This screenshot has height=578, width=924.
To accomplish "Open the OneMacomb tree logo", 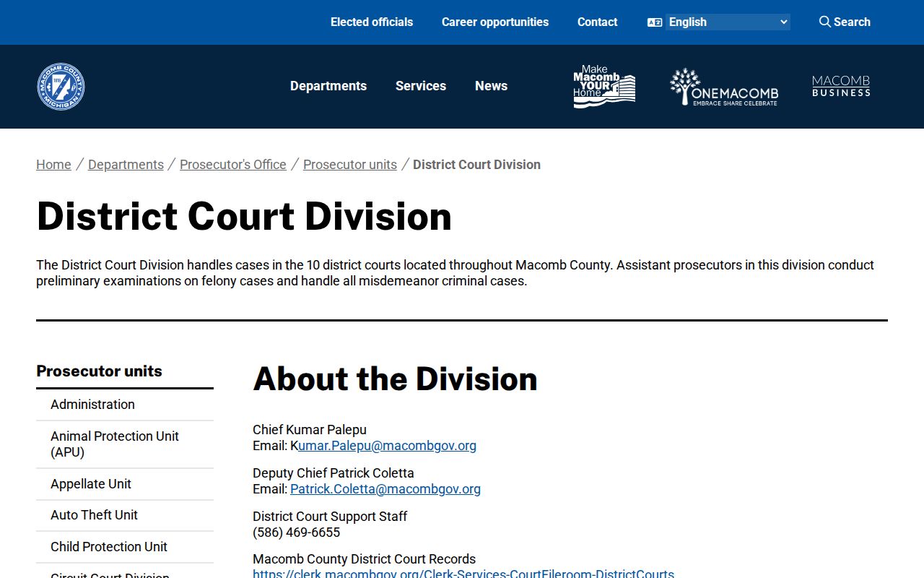I will pos(723,87).
